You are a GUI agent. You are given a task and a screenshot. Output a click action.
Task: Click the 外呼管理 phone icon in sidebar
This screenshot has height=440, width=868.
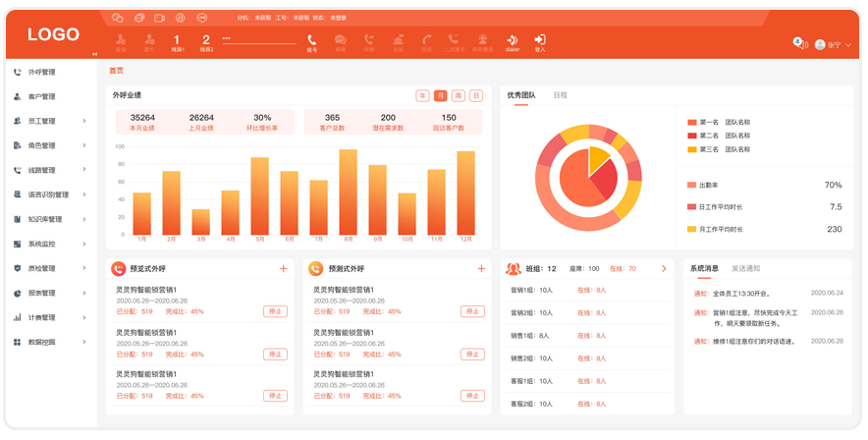18,72
